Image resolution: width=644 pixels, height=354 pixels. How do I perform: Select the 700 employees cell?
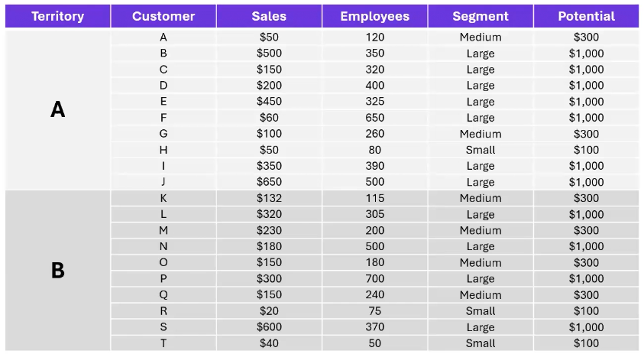click(x=374, y=279)
